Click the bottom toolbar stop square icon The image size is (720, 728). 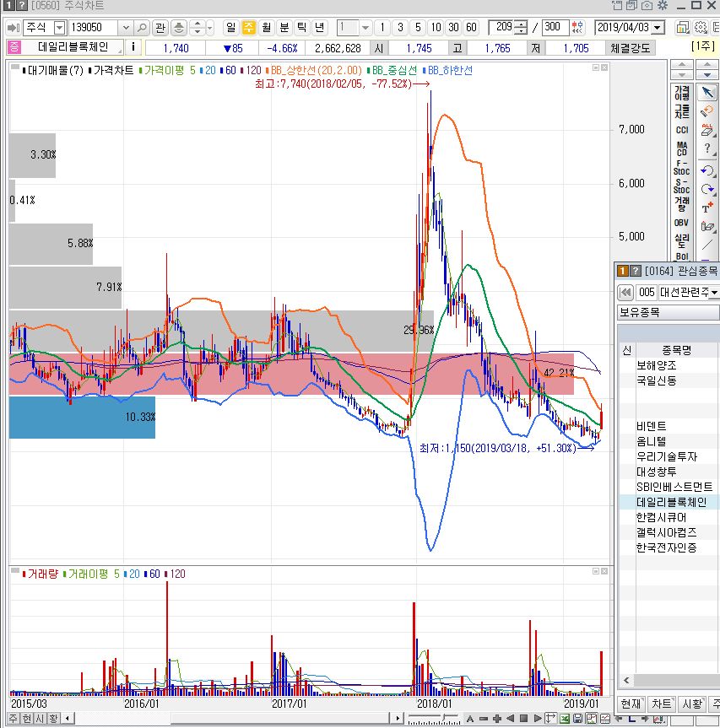point(523,719)
